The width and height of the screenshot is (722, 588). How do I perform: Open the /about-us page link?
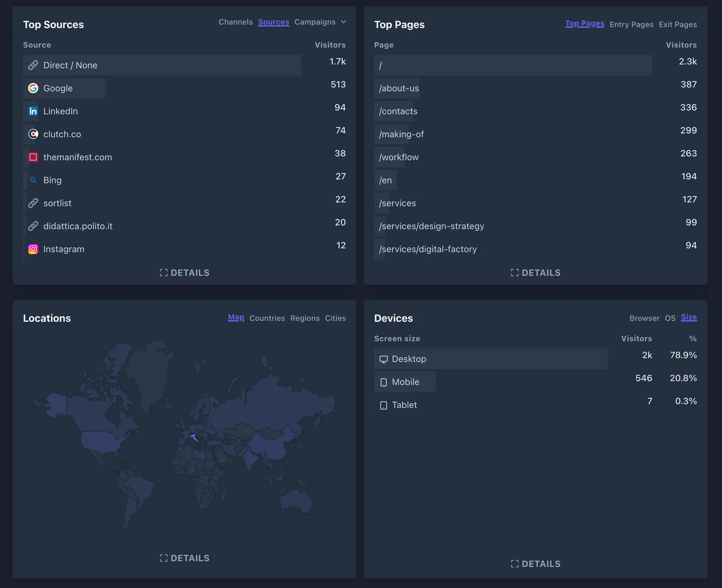click(x=399, y=88)
